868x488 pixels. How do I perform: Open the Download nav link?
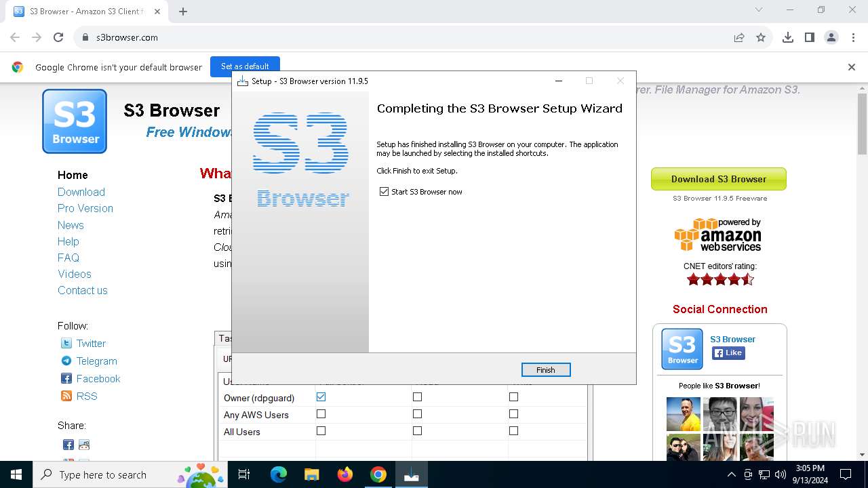click(x=81, y=192)
